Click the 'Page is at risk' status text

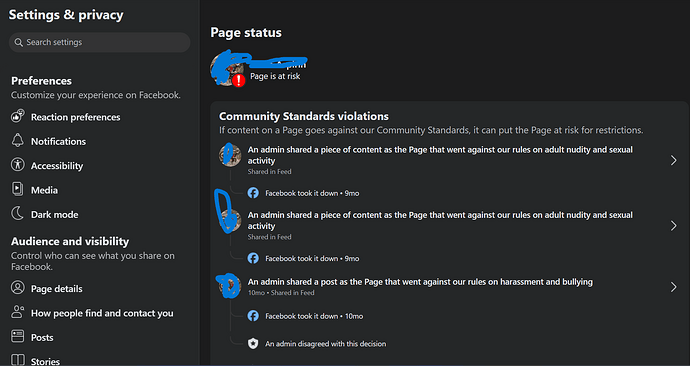point(275,76)
